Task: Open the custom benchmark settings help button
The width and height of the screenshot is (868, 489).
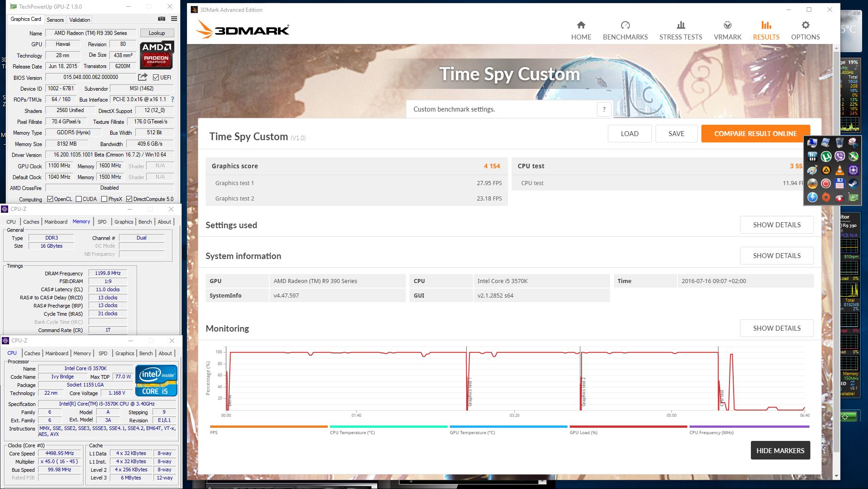Action: pyautogui.click(x=604, y=109)
